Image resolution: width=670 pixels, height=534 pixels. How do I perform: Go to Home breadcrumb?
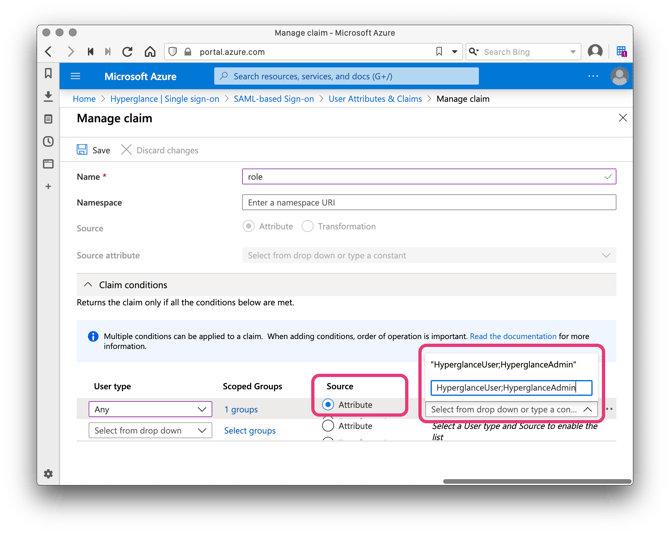point(84,99)
